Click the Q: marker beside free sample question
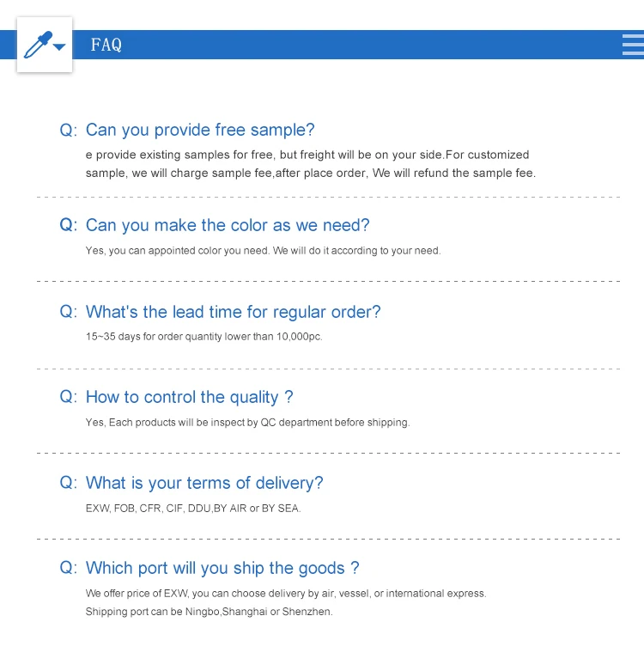Image resolution: width=644 pixels, height=671 pixels. [69, 130]
